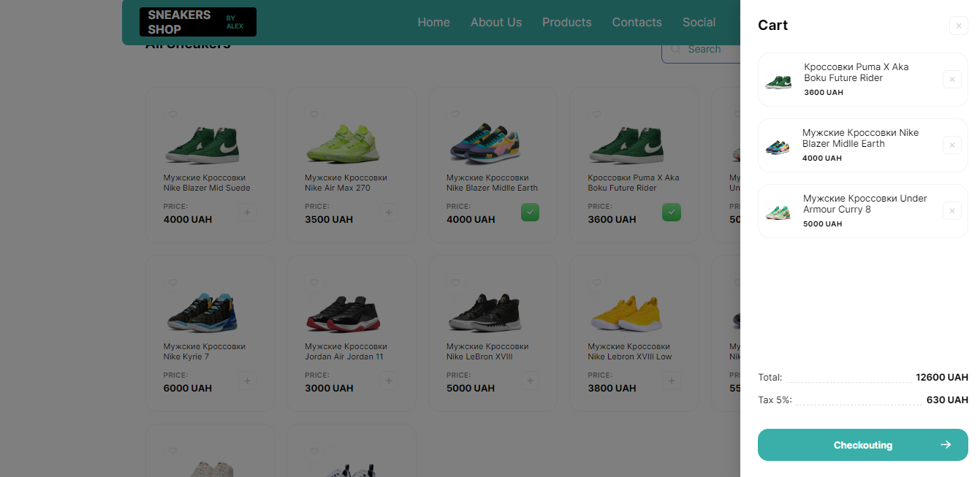Image resolution: width=980 pixels, height=477 pixels.
Task: Click heart icon on Puma Future Rider catalog card
Action: (x=597, y=115)
